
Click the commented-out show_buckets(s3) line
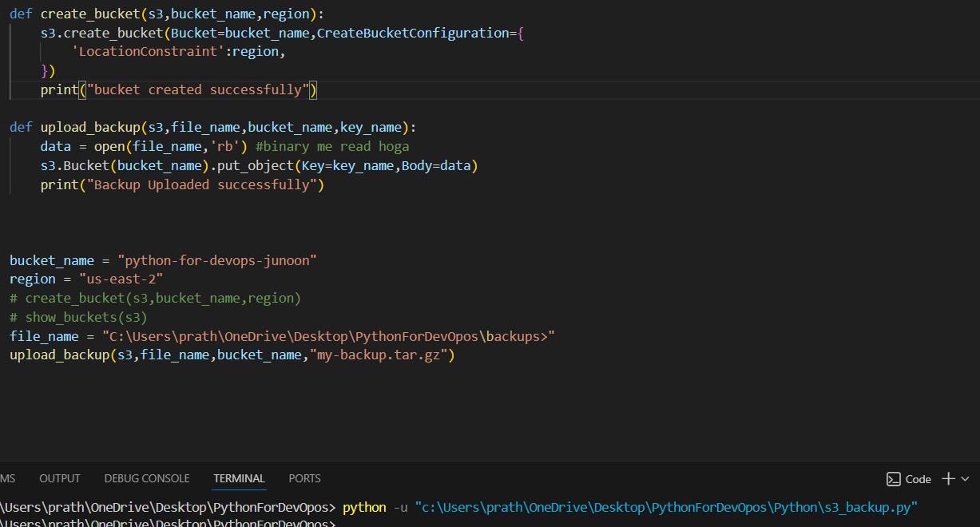(x=78, y=317)
